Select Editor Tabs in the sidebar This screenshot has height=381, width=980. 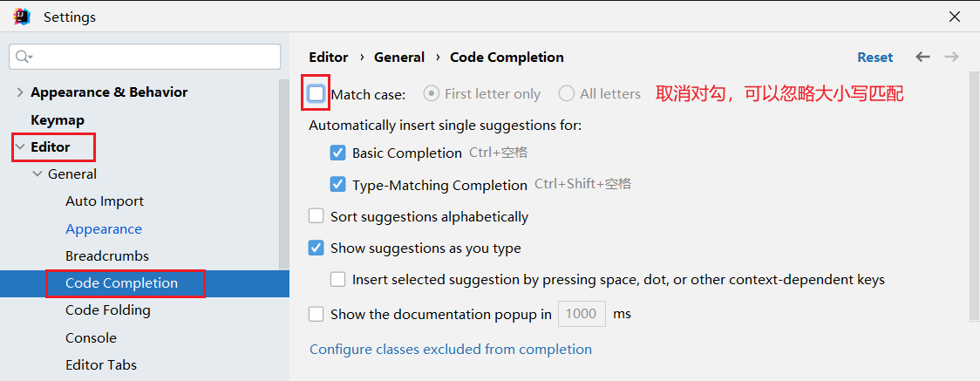click(100, 365)
